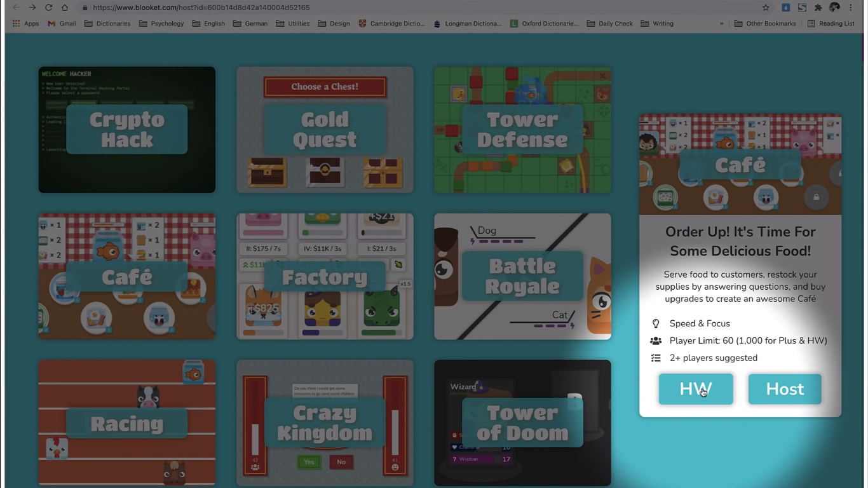Open the Racing game mode
The height and width of the screenshot is (488, 868).
pos(127,423)
